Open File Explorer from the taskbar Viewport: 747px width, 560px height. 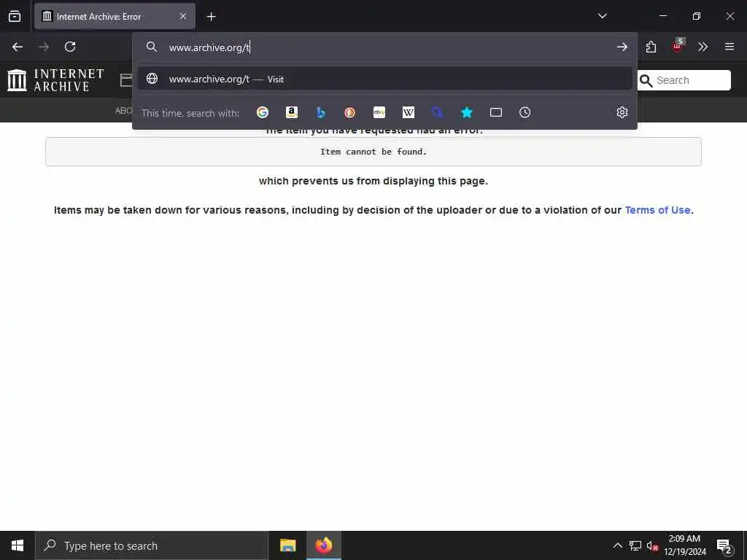(x=287, y=545)
